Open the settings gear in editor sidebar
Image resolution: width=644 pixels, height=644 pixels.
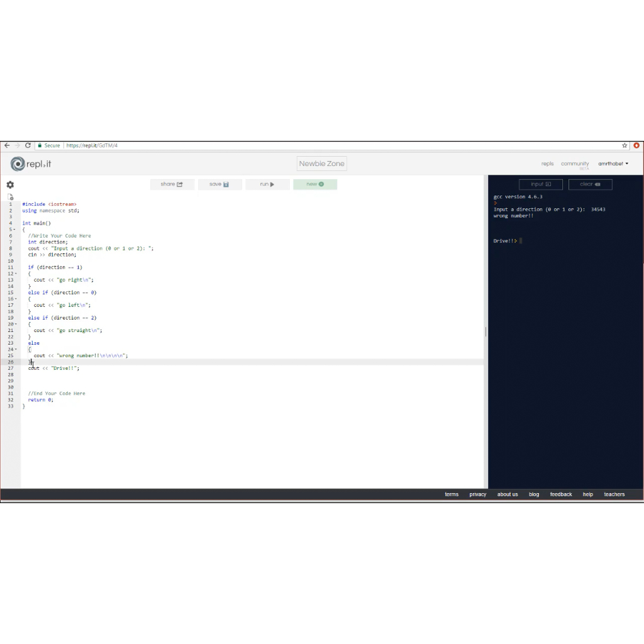10,185
